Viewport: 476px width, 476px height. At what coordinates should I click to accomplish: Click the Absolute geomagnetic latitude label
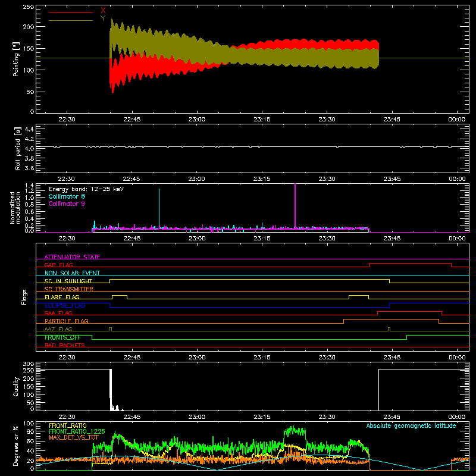[411, 425]
